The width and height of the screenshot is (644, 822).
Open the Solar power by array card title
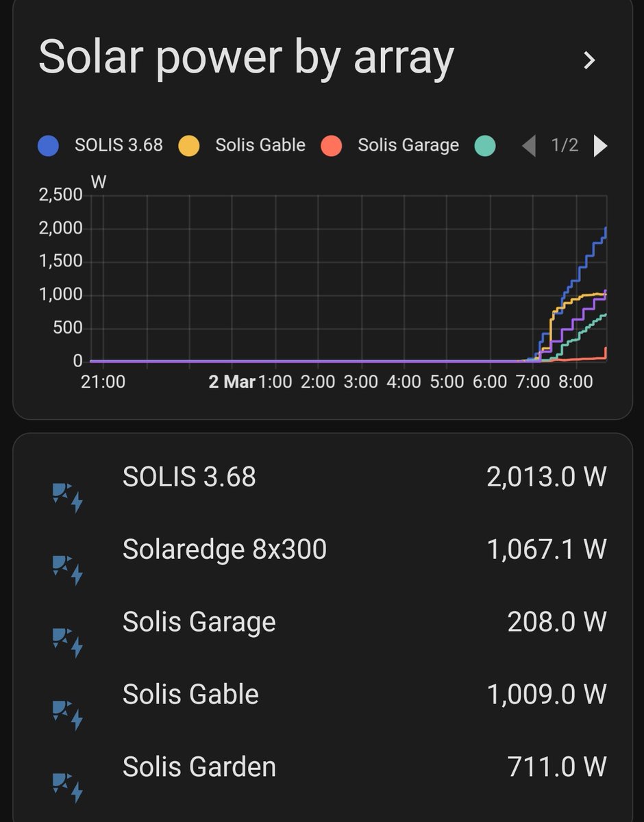(x=246, y=57)
